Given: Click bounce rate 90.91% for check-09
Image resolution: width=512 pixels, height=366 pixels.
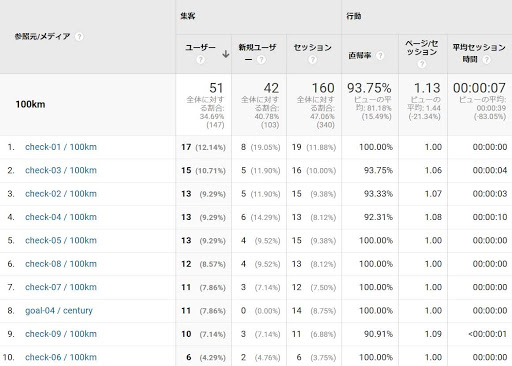Looking at the screenshot, I should tap(378, 334).
